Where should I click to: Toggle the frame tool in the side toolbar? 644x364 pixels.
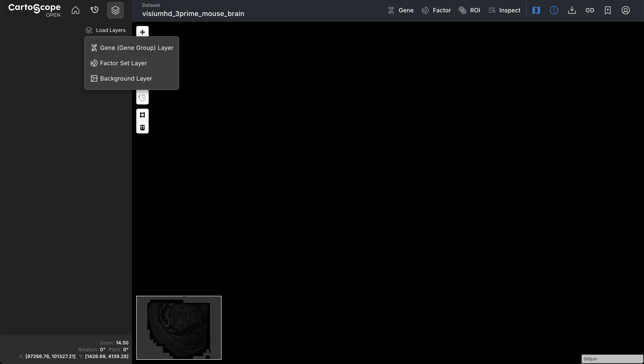142,115
